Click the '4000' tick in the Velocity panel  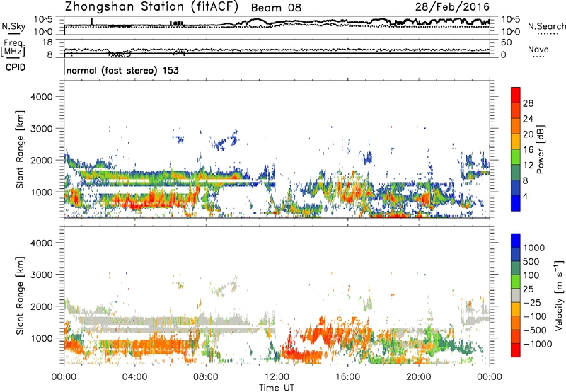42,243
